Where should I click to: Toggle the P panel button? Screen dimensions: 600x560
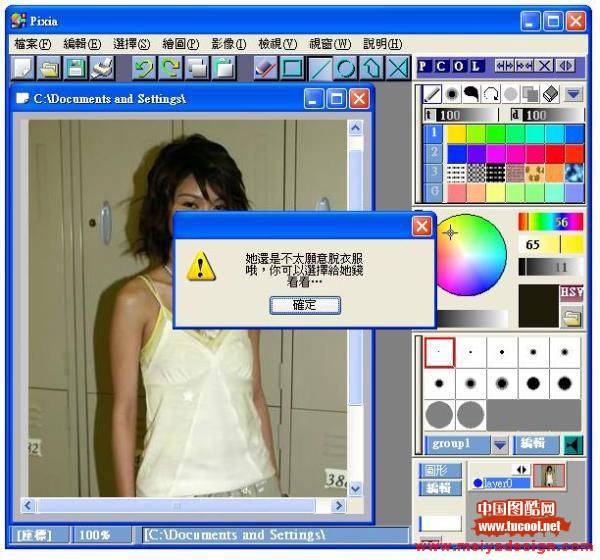422,66
